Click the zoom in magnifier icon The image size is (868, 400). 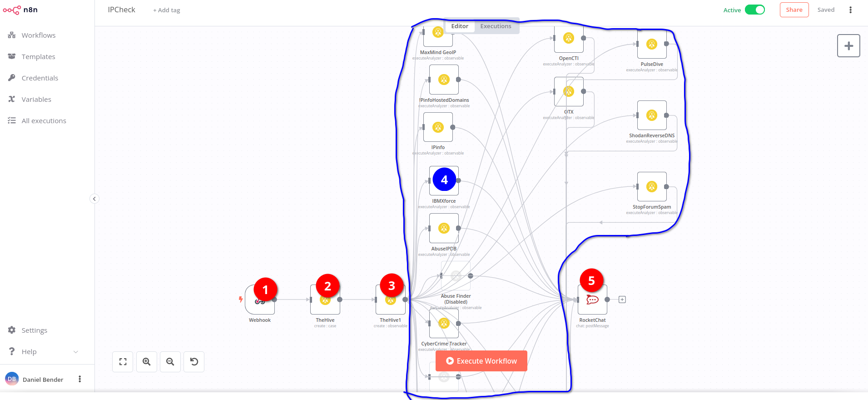click(146, 362)
